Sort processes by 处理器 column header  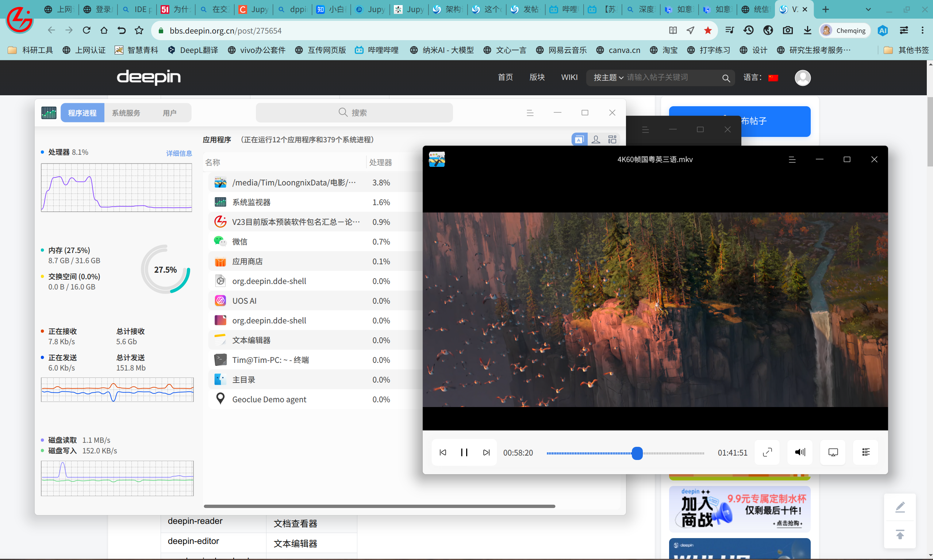coord(380,163)
